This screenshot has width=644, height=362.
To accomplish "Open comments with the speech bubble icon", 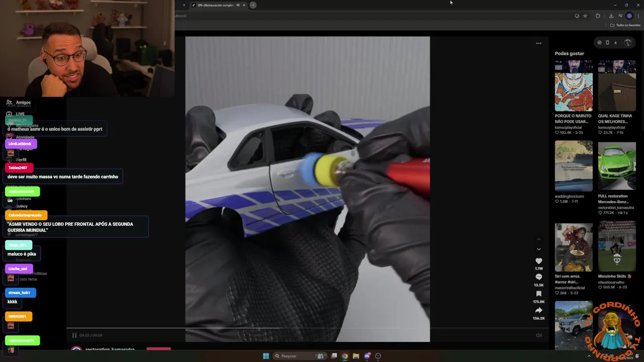I will point(539,277).
